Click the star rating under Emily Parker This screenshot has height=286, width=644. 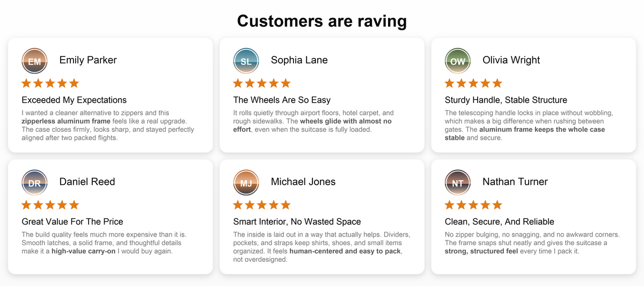[x=50, y=83]
